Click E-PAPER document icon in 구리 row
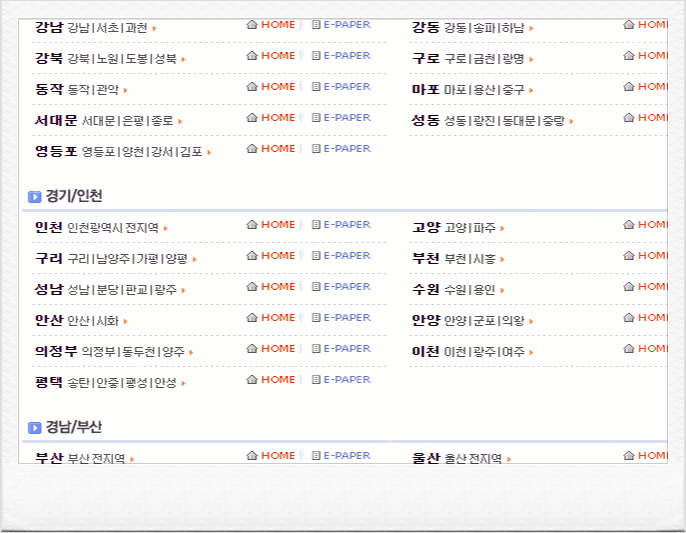 point(316,256)
